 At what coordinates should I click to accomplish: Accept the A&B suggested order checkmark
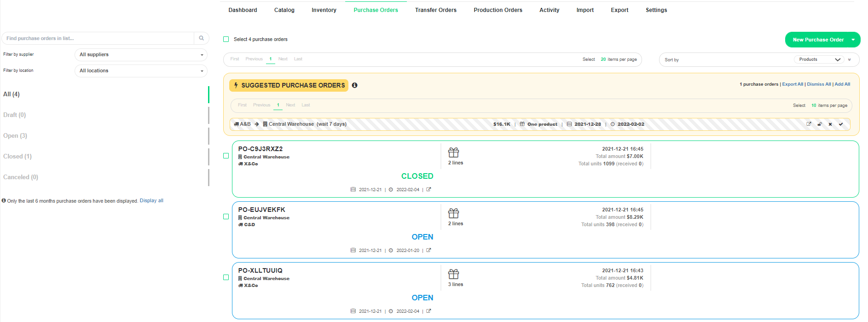[841, 124]
